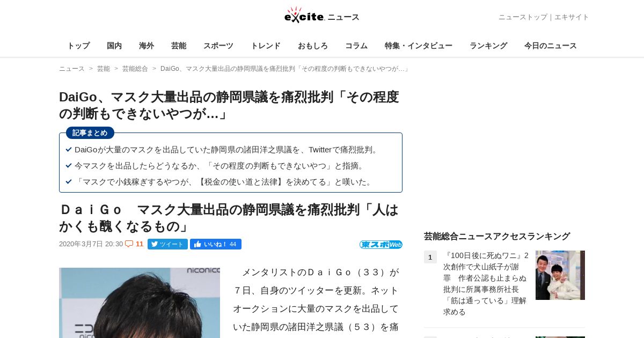The width and height of the screenshot is (644, 338).
Task: Open the 今日のニュース section
Action: tap(551, 46)
